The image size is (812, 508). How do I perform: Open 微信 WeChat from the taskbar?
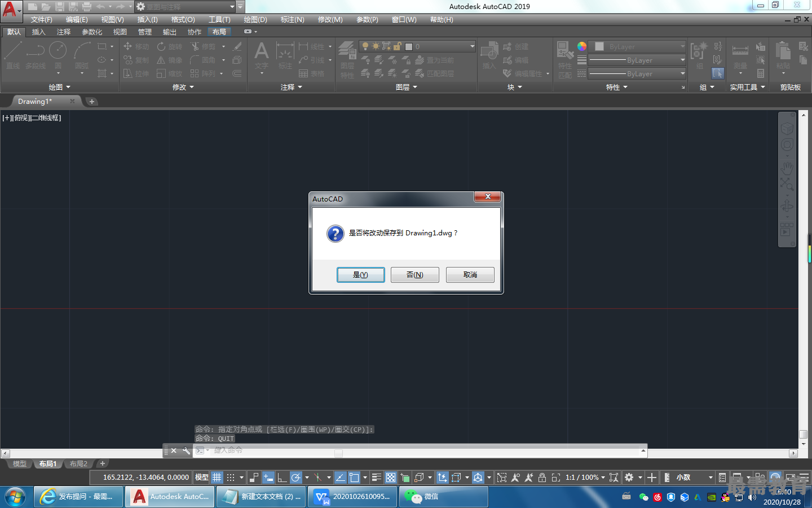[x=444, y=497]
